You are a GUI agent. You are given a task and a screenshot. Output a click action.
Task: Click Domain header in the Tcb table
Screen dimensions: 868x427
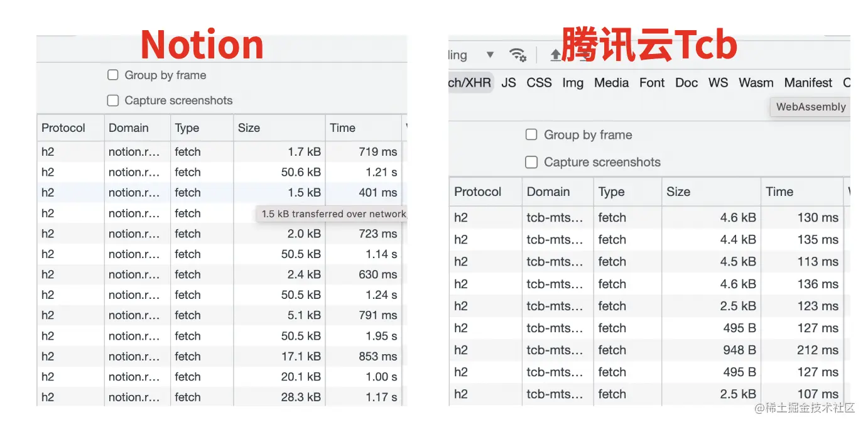tap(558, 192)
